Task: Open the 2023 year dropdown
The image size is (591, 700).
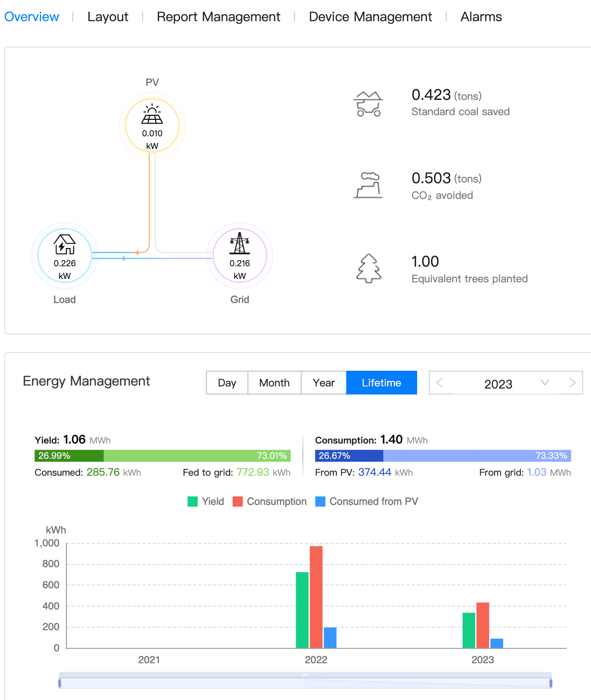Action: pyautogui.click(x=545, y=383)
